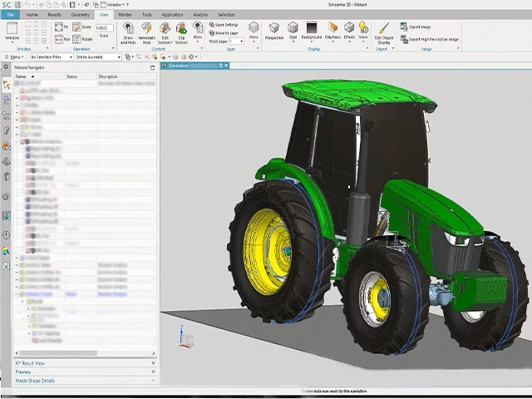This screenshot has width=532, height=399.
Task: Open the File tab
Action: (10, 15)
